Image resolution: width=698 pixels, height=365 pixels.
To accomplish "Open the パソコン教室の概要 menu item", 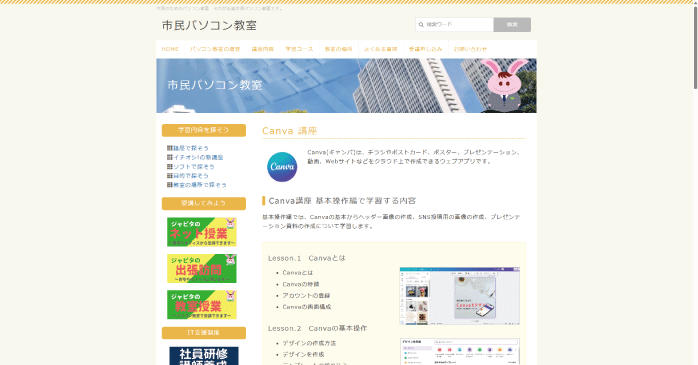I will [215, 49].
